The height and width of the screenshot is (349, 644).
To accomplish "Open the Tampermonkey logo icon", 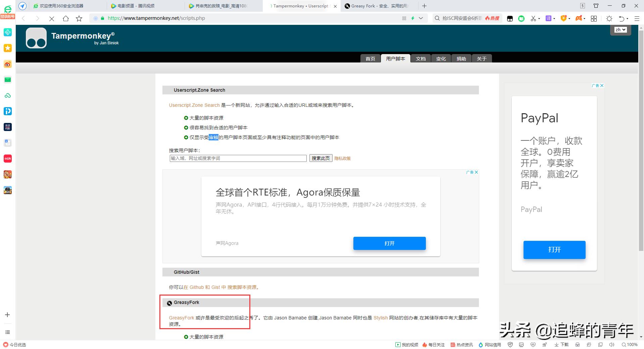I will pyautogui.click(x=36, y=38).
